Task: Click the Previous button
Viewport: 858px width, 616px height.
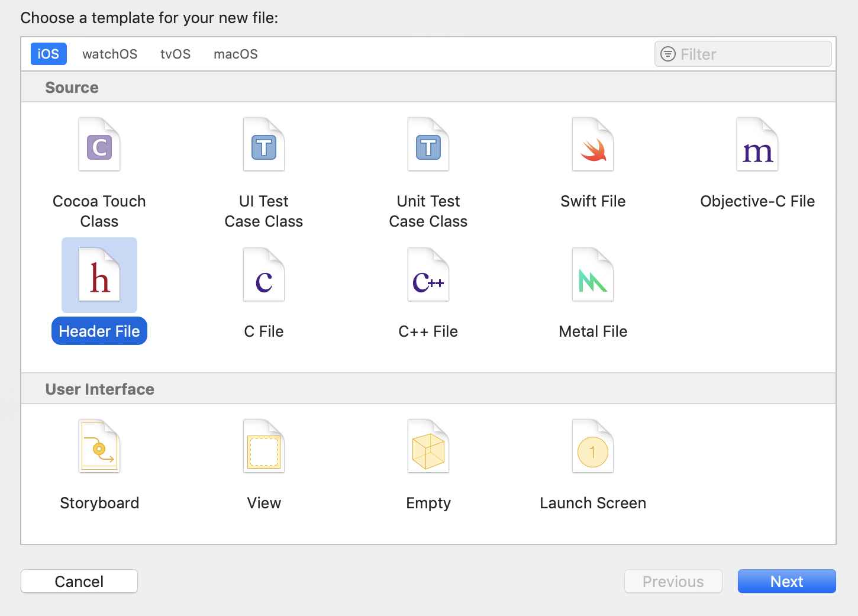Action: (673, 581)
